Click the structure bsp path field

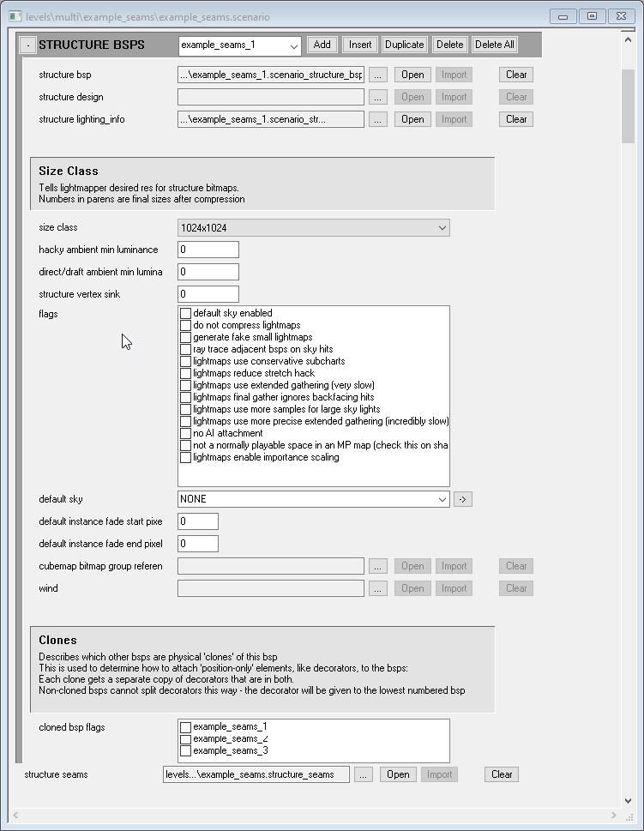point(271,75)
